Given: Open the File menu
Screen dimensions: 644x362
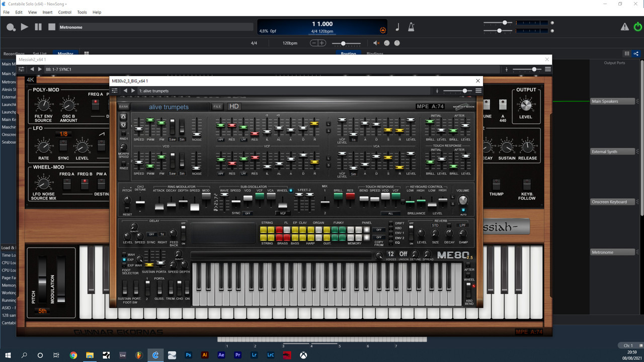Looking at the screenshot, I should click(6, 12).
